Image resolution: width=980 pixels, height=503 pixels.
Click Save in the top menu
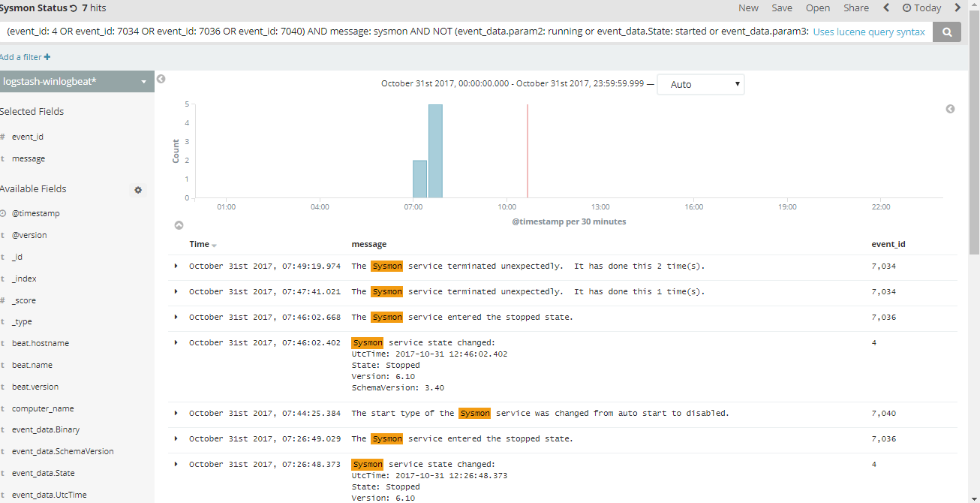pos(782,8)
